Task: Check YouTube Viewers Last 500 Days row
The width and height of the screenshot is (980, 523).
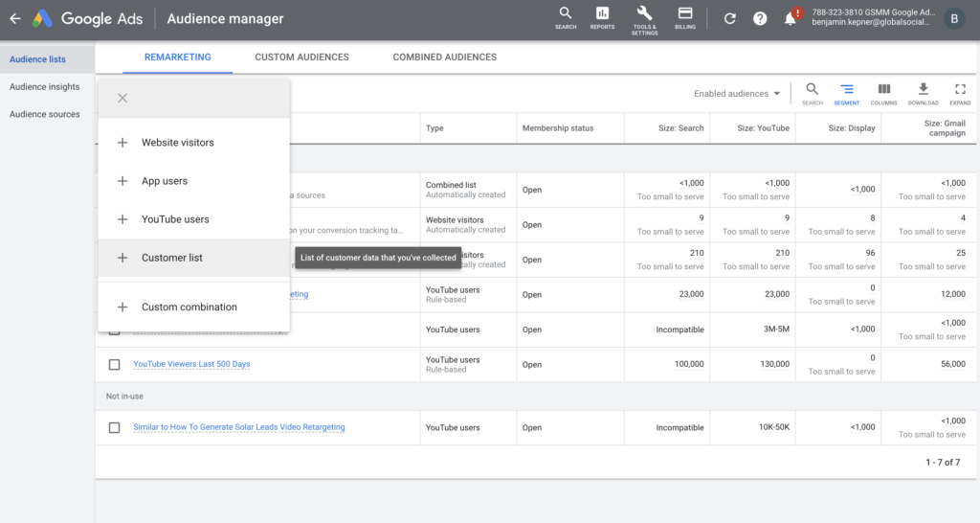Action: point(115,364)
